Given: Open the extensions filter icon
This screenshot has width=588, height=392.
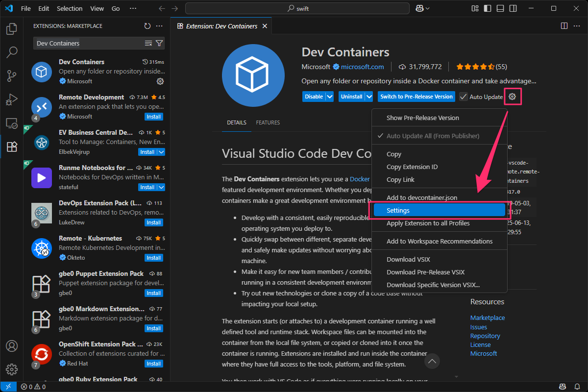Looking at the screenshot, I should point(159,43).
